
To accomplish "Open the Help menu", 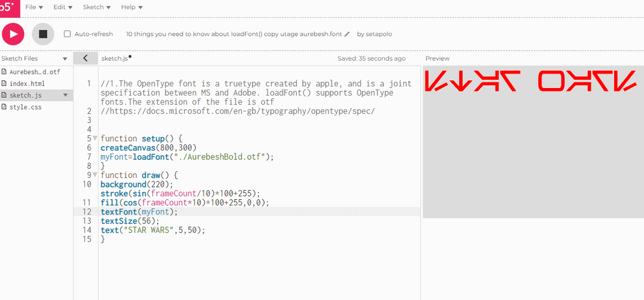I will pyautogui.click(x=131, y=7).
